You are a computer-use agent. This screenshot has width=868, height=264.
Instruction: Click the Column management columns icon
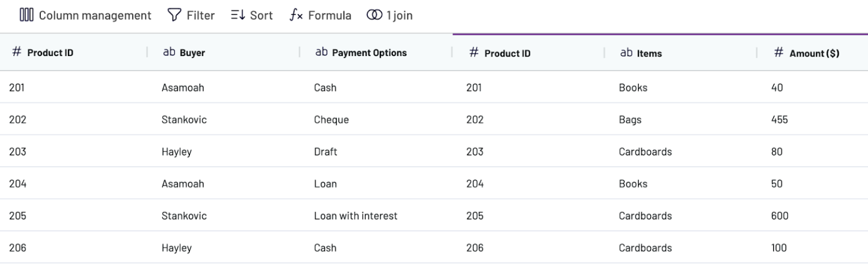[27, 15]
